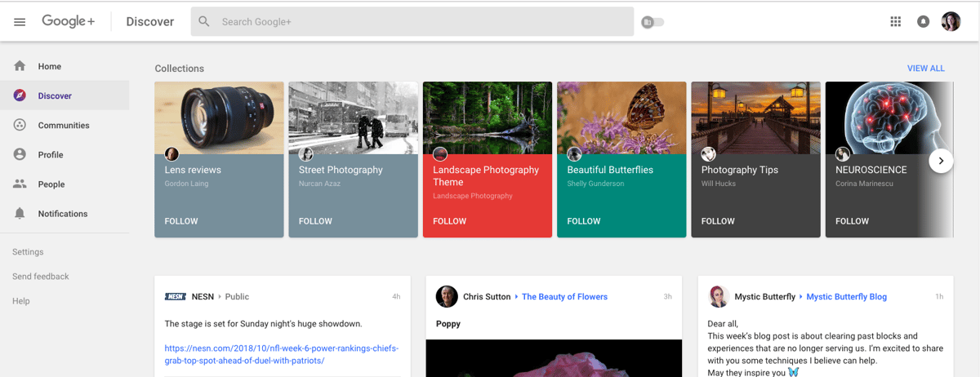Toggle the switch beside the search bar

(x=653, y=22)
